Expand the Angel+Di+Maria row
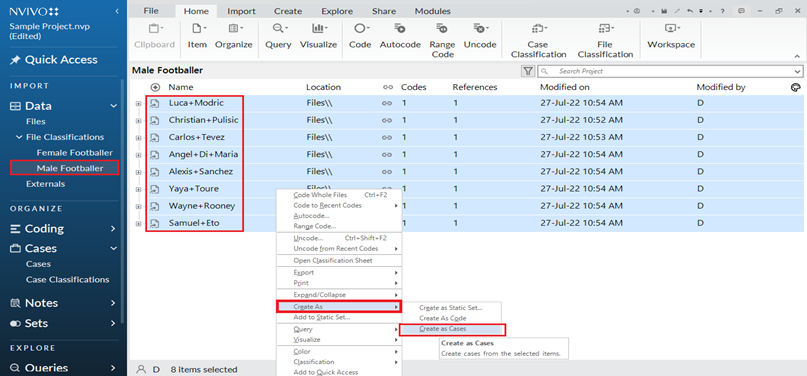The image size is (807, 376). pyautogui.click(x=138, y=155)
